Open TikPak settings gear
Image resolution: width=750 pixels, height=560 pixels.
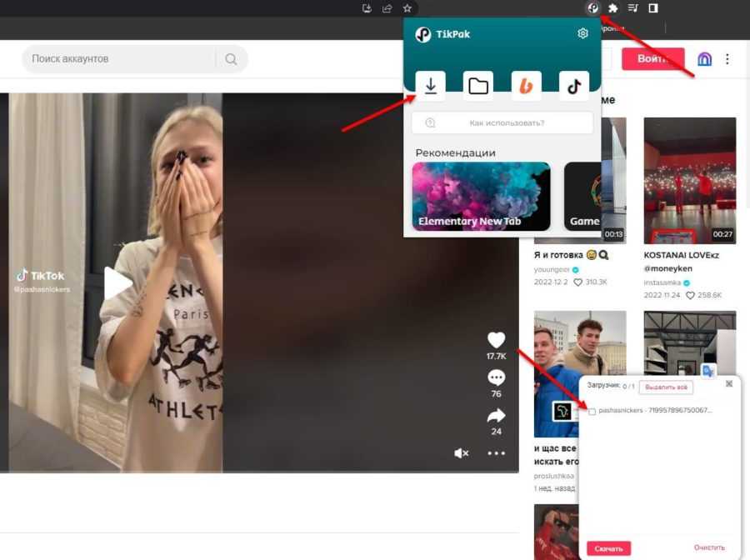582,33
